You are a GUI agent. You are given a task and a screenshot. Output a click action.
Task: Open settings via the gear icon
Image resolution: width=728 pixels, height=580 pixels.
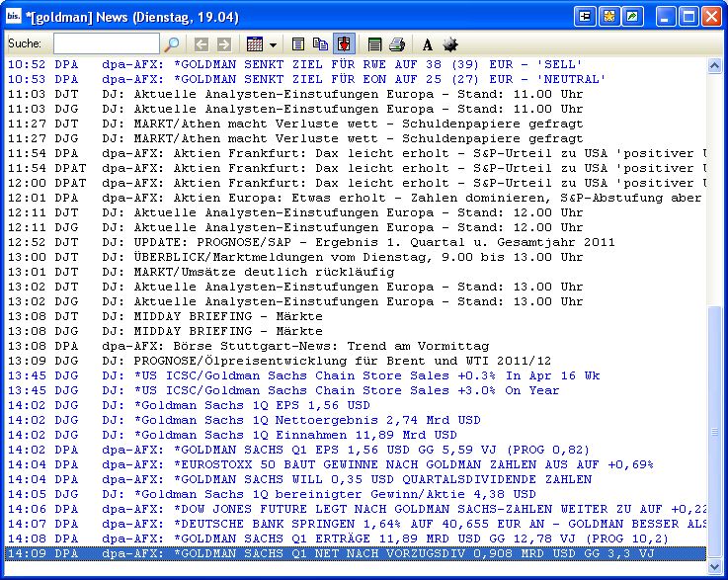[x=449, y=44]
